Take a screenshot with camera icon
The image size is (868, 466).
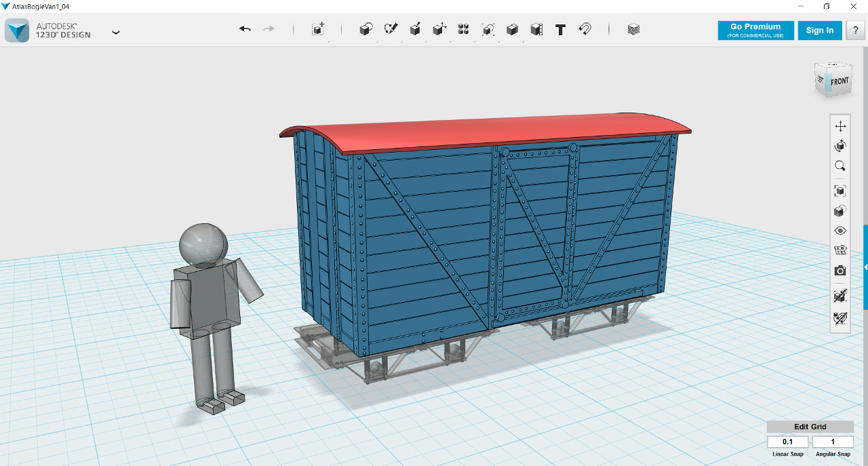coord(840,271)
